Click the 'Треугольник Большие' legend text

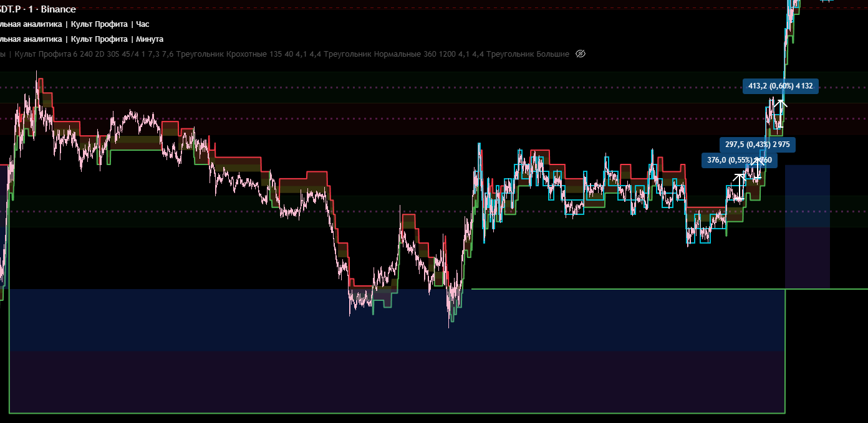(x=528, y=54)
